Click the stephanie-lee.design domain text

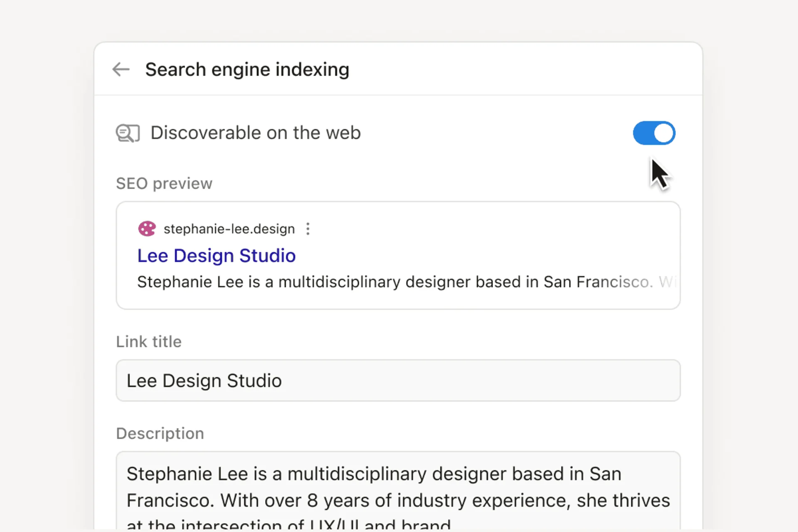pyautogui.click(x=229, y=228)
